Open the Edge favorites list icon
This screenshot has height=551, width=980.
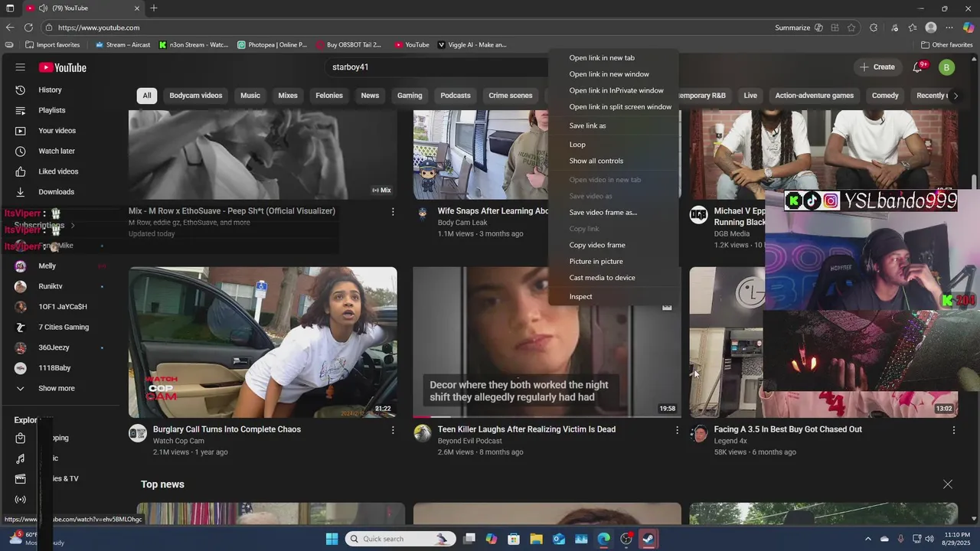pyautogui.click(x=913, y=28)
